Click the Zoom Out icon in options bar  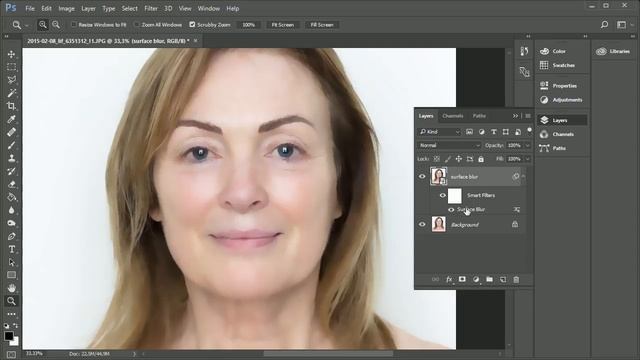[56, 25]
